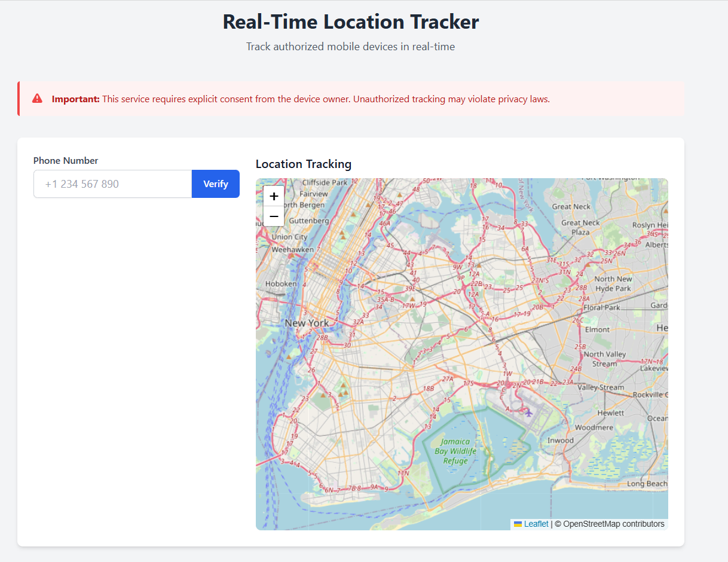The width and height of the screenshot is (728, 562).
Task: Open the Leaflet attribution link
Action: coord(536,524)
